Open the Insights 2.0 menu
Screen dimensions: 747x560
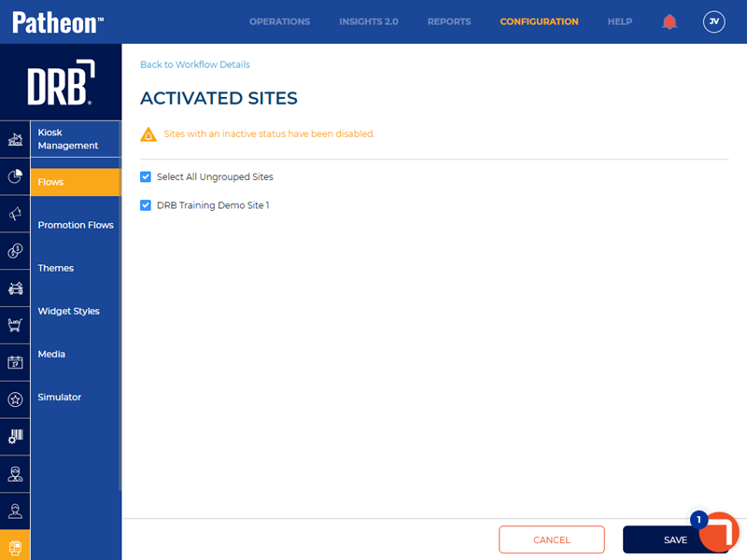tap(368, 21)
